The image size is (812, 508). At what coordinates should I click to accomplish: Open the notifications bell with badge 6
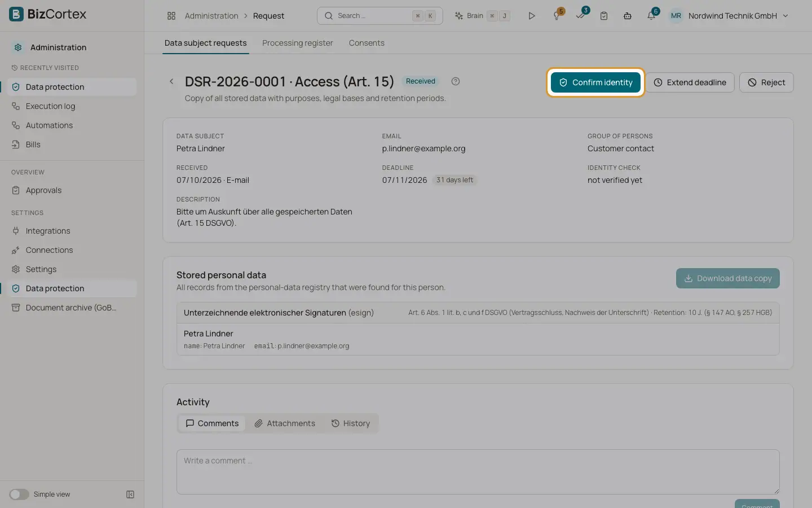tap(652, 15)
